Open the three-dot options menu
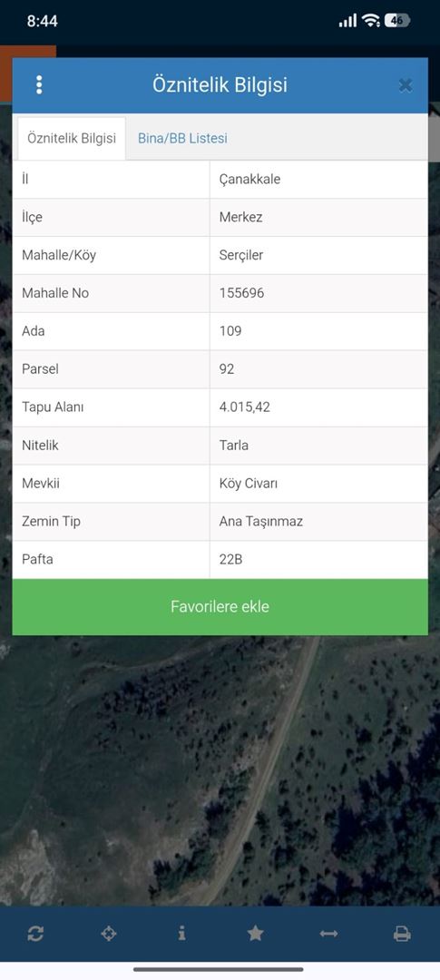The image size is (440, 980). (39, 85)
